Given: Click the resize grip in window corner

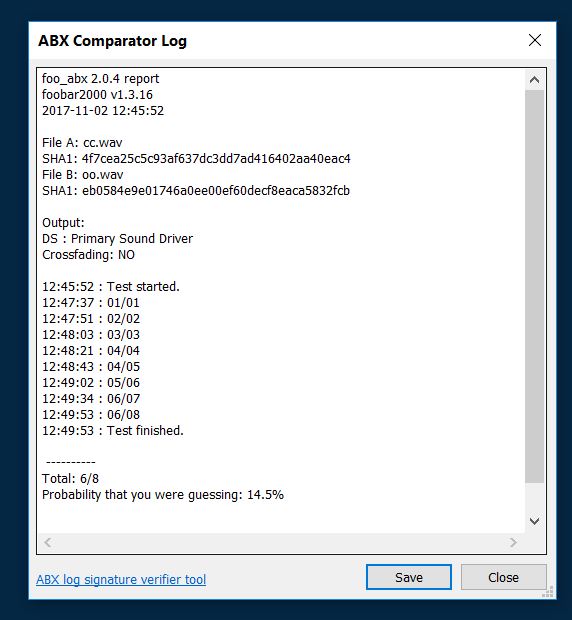Looking at the screenshot, I should click(x=548, y=591).
